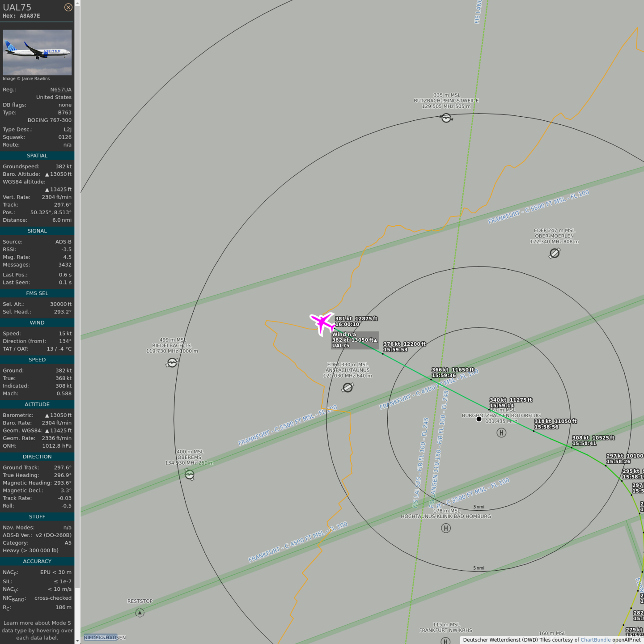Select the magenta UAL75 aircraft icon
The width and height of the screenshot is (644, 644).
322,323
